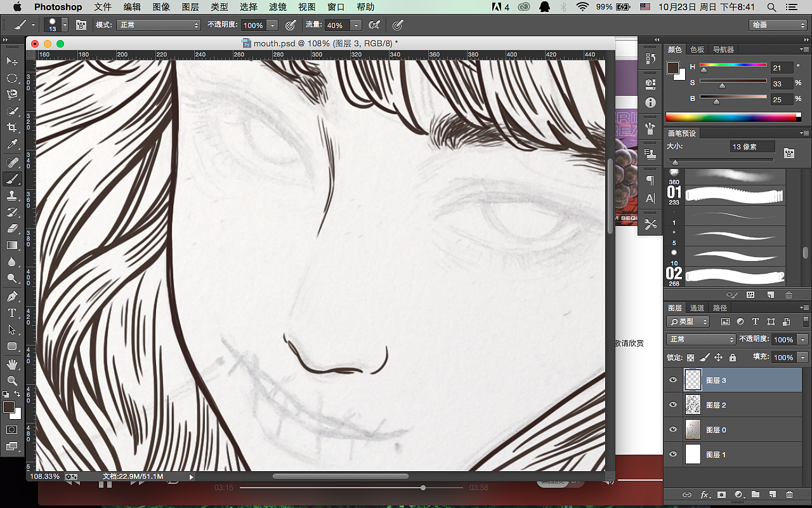This screenshot has width=812, height=508.
Task: Hide 图层 3 layer visibility
Action: 673,380
